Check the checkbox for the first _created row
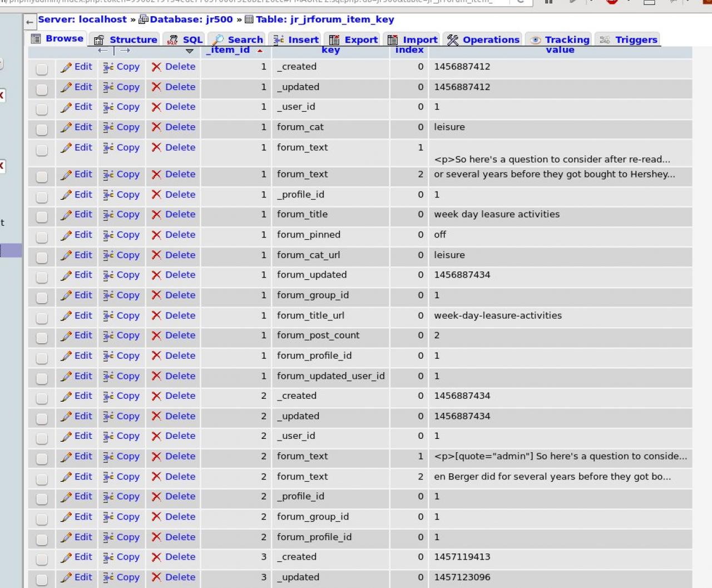 (x=42, y=69)
